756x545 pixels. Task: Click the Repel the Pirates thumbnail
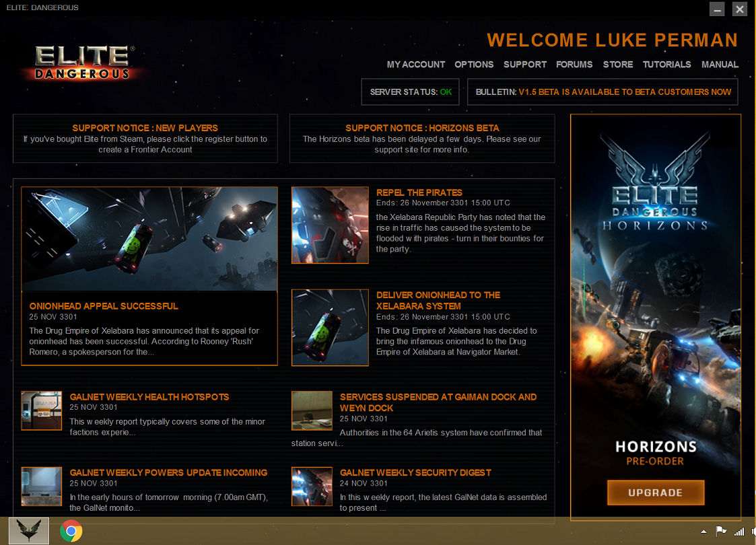click(x=331, y=225)
